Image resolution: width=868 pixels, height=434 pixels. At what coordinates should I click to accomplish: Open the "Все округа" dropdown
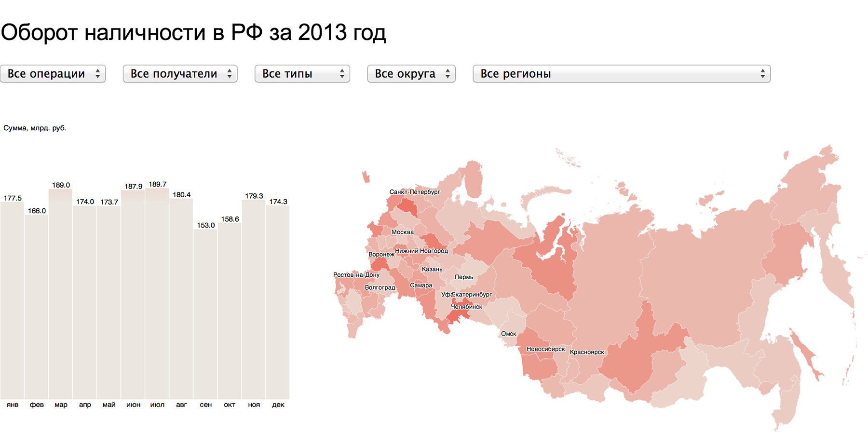pyautogui.click(x=411, y=74)
